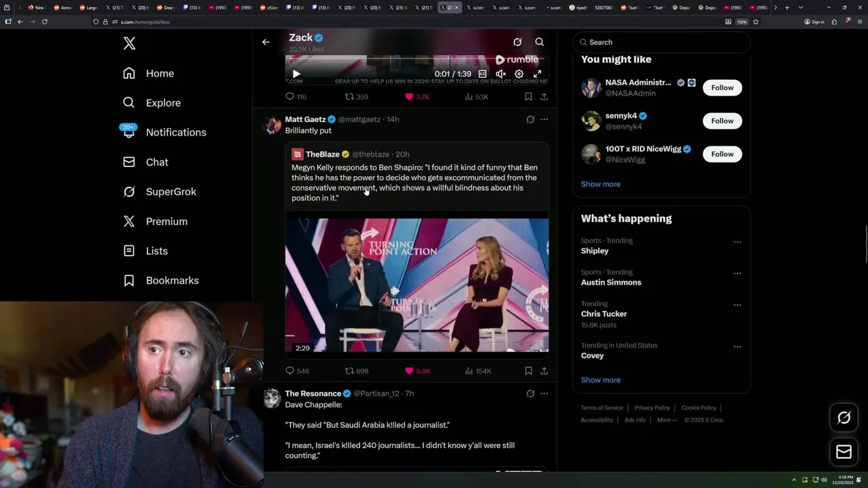Viewport: 868px width, 488px height.
Task: Share the post with 53K views
Action: click(x=544, y=97)
